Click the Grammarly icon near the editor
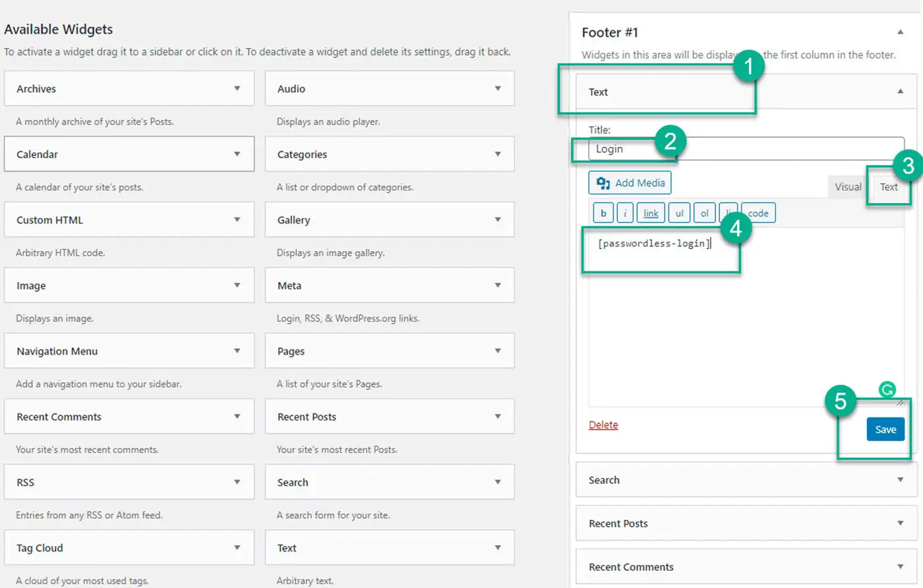Image resolution: width=923 pixels, height=588 pixels. (x=887, y=390)
